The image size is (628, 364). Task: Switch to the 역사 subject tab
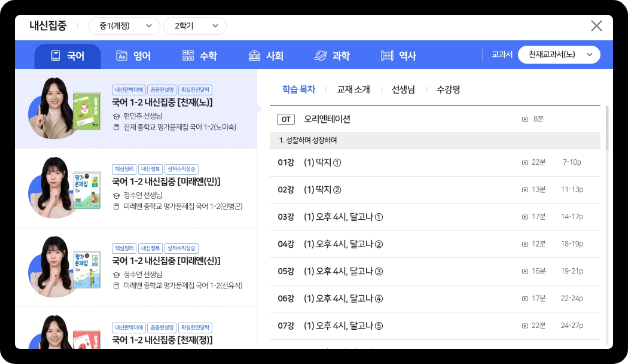click(x=399, y=56)
